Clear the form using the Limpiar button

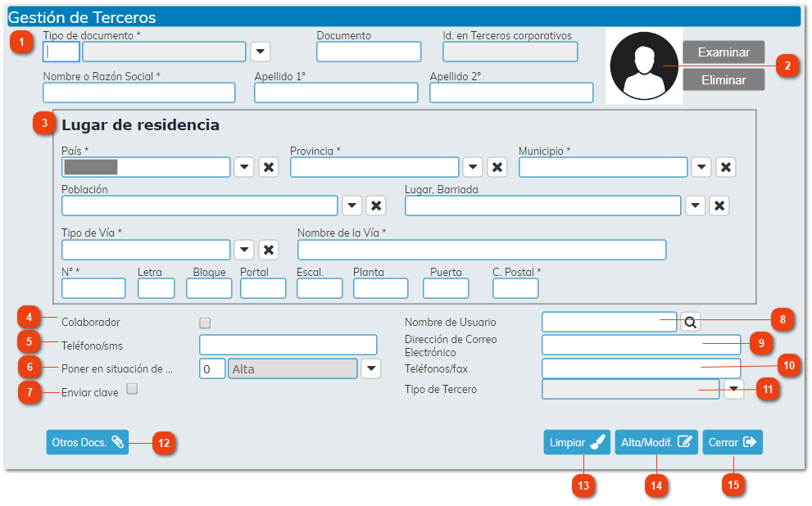click(576, 441)
